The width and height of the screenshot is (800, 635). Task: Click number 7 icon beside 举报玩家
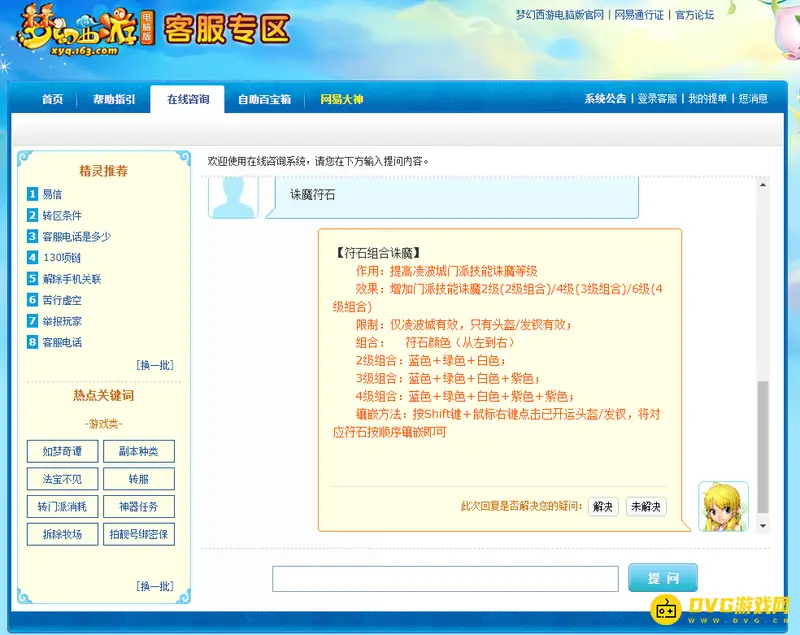(32, 321)
